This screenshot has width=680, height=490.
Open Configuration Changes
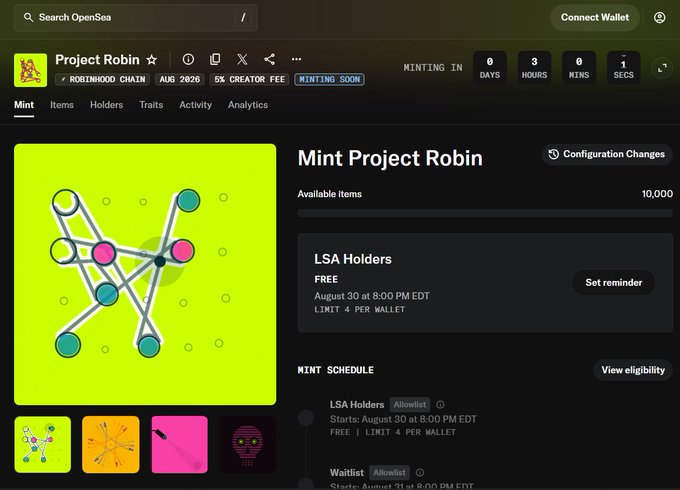tap(607, 154)
